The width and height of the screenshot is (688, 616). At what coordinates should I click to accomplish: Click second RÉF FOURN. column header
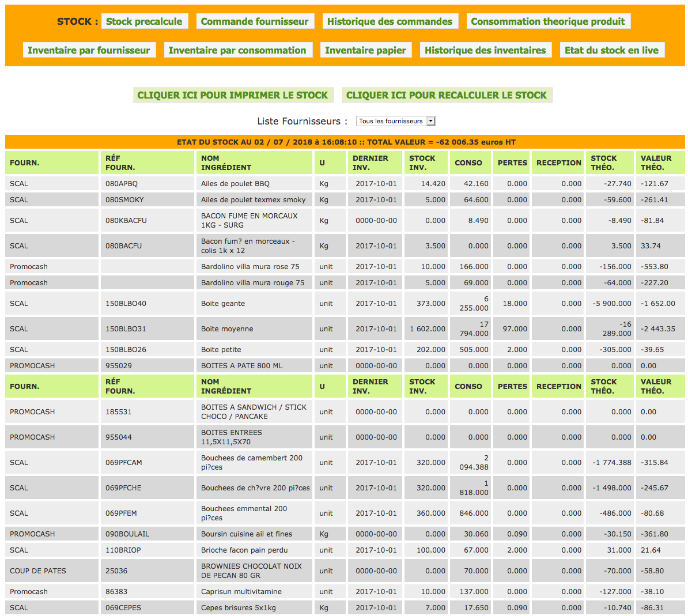(x=147, y=387)
